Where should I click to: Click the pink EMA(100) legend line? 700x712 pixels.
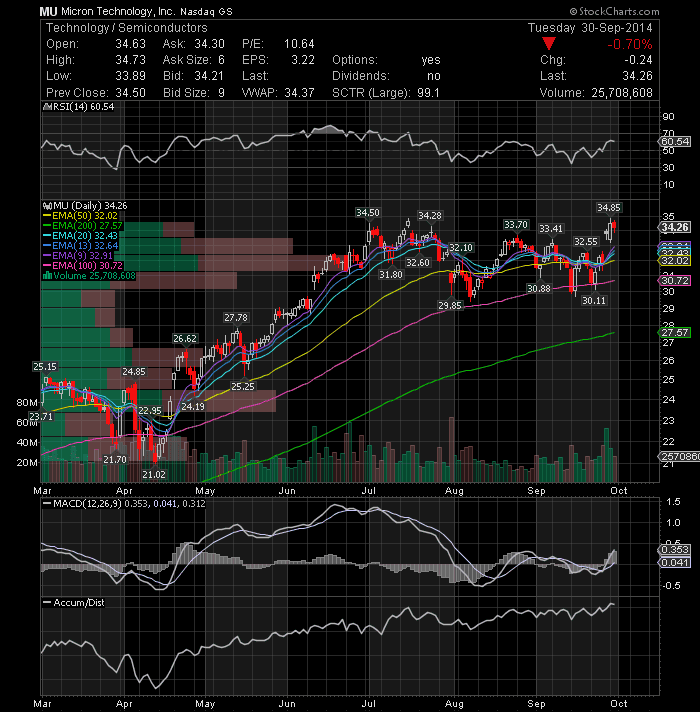(x=47, y=266)
